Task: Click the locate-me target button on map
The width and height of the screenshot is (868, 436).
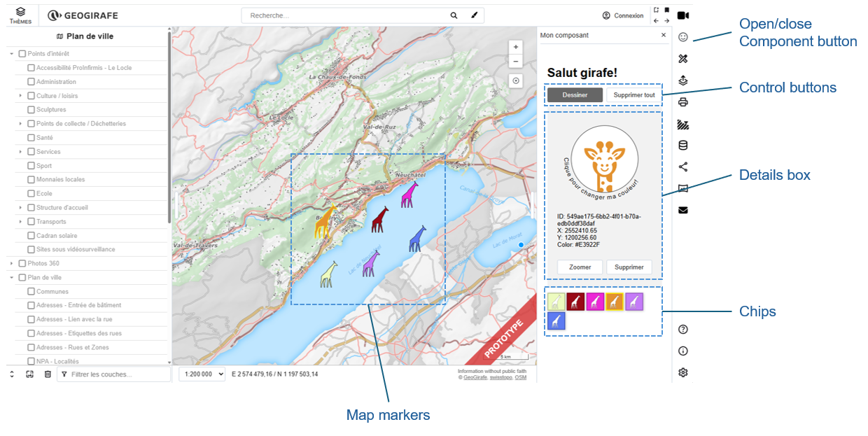Action: click(516, 80)
